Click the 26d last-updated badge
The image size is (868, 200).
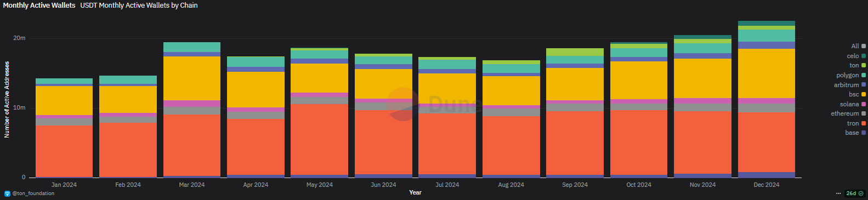[851, 193]
